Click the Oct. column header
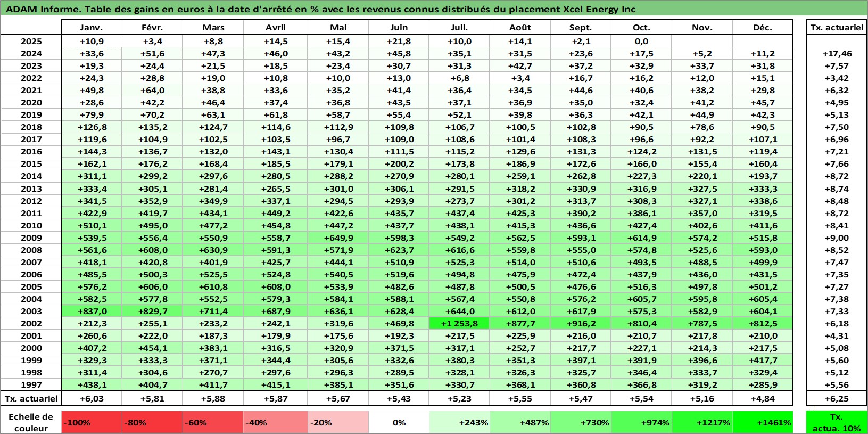Image resolution: width=868 pixels, height=434 pixels. (642, 27)
